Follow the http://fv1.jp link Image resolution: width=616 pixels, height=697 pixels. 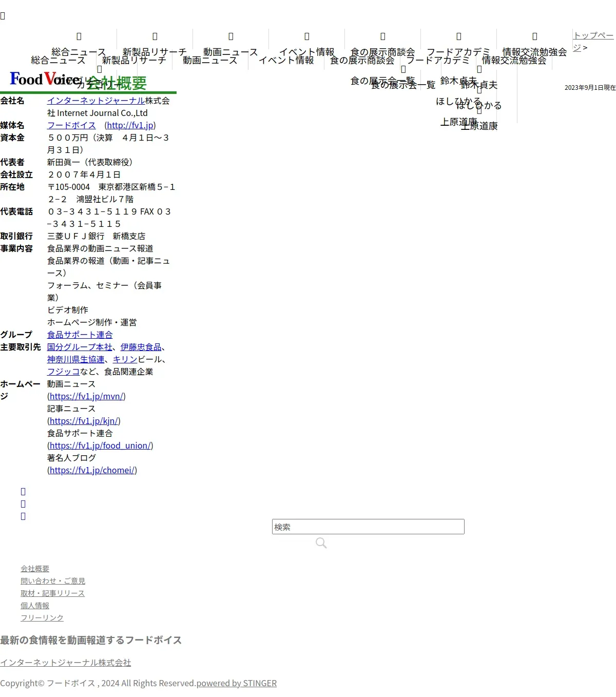click(x=130, y=125)
